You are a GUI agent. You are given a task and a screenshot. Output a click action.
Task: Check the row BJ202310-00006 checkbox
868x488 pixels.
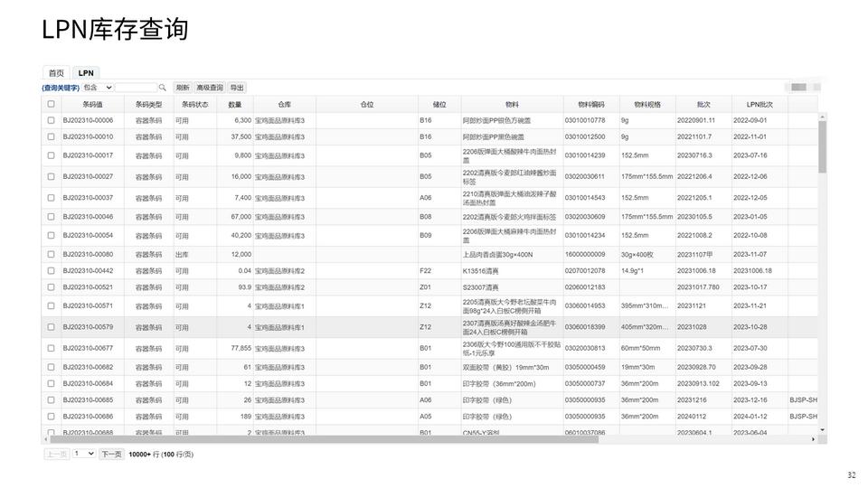pos(51,120)
